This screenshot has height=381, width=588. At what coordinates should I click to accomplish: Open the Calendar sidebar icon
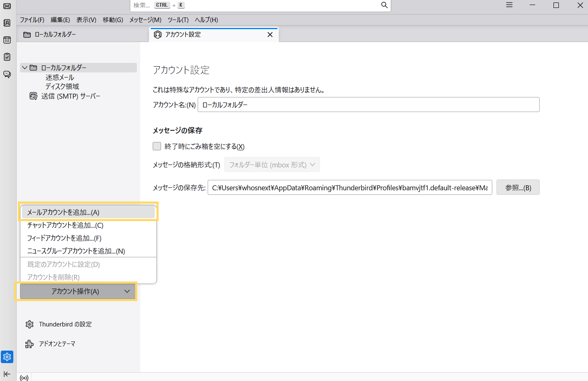(x=7, y=40)
